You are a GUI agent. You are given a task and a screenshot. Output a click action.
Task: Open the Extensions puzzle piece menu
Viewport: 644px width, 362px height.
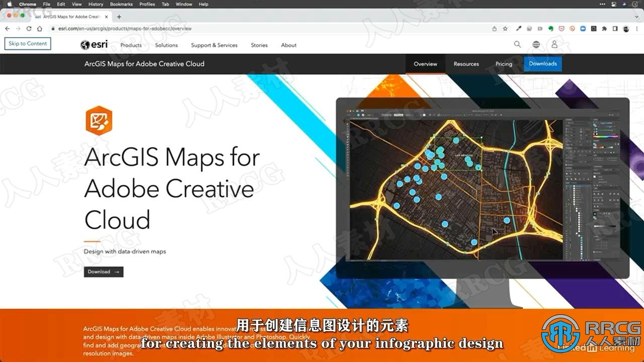(x=604, y=29)
